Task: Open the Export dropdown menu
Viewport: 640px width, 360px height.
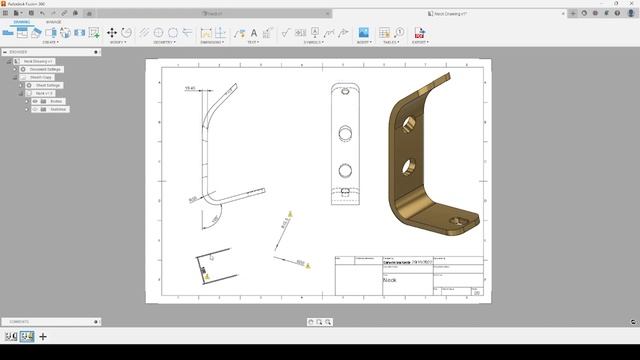Action: point(420,42)
